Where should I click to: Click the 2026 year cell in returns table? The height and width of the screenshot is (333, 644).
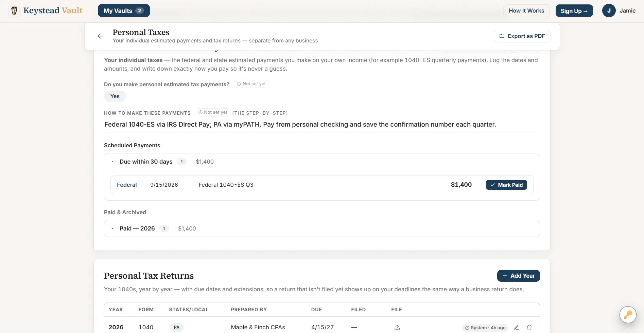[116, 328]
